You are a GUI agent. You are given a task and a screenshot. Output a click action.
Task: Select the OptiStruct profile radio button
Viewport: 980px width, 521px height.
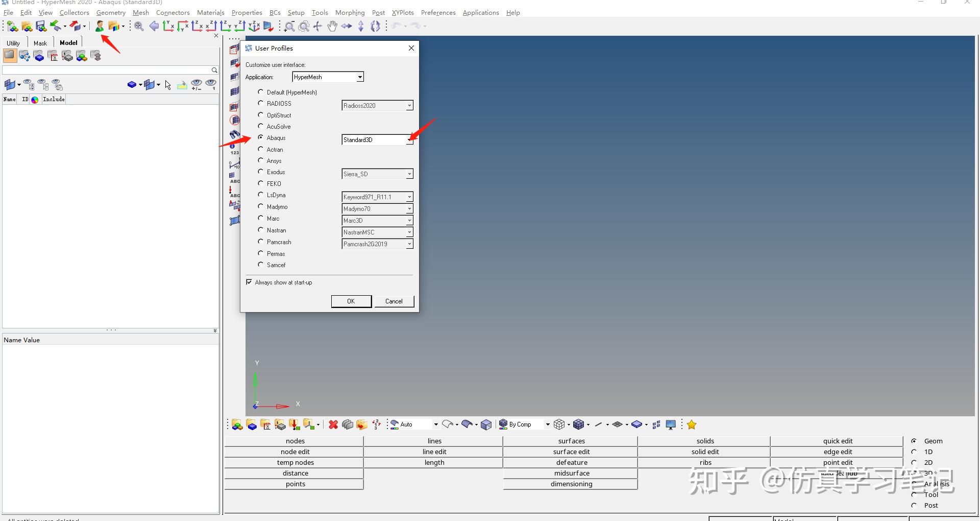(x=261, y=115)
